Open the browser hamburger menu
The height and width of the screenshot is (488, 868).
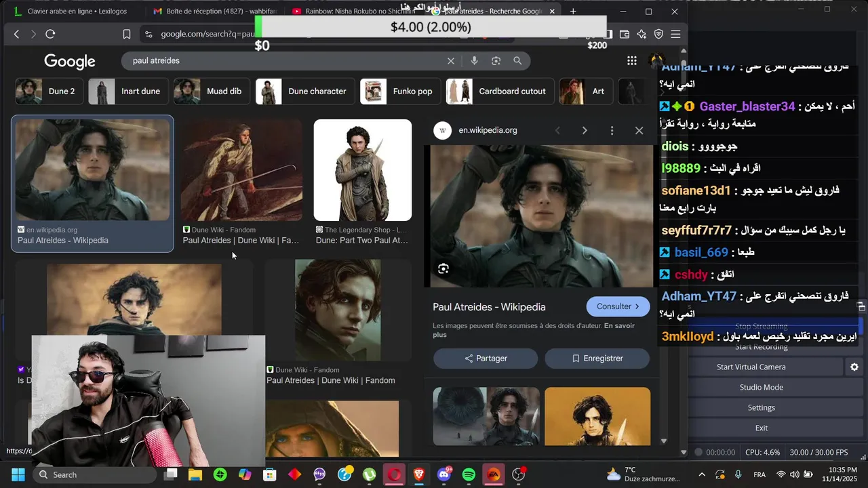point(675,34)
